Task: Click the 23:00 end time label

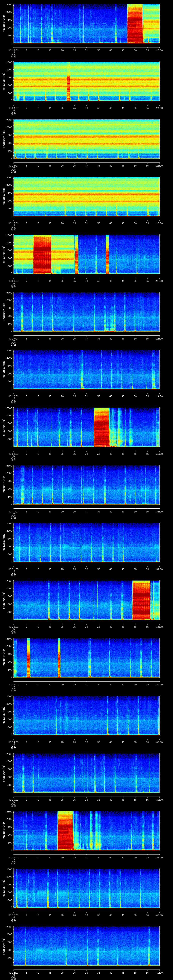Action: (x=159, y=50)
